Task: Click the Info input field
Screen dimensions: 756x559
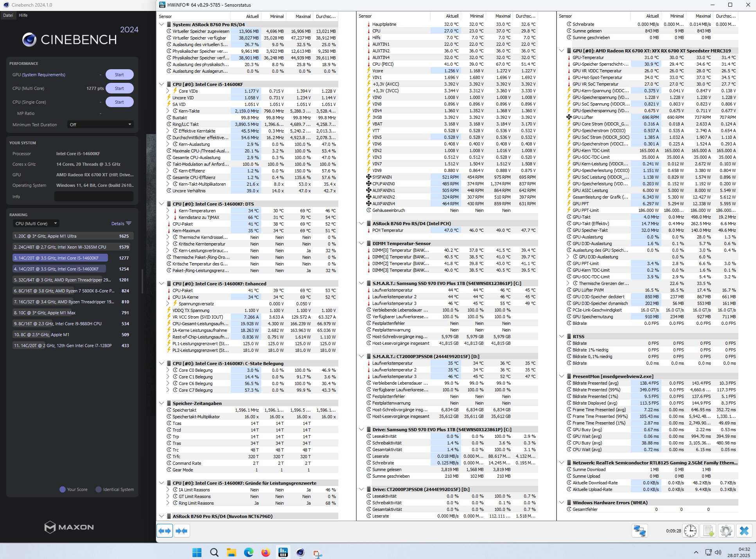Action: pos(94,197)
